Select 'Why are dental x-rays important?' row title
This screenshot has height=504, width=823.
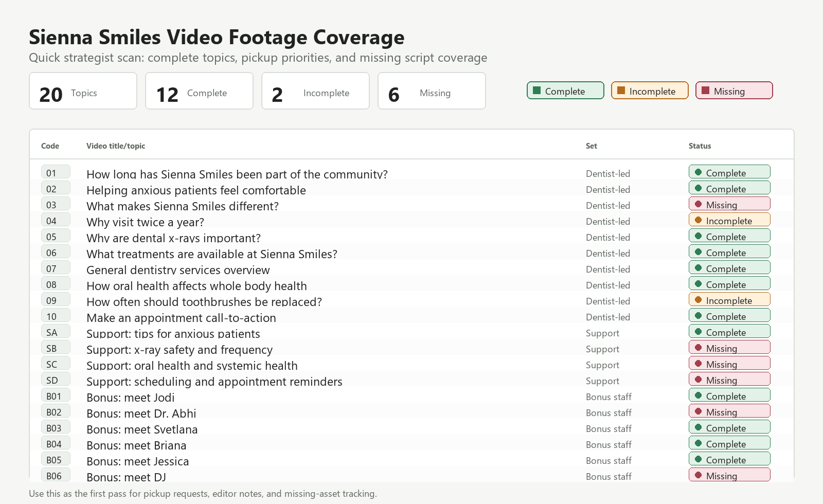[173, 238]
